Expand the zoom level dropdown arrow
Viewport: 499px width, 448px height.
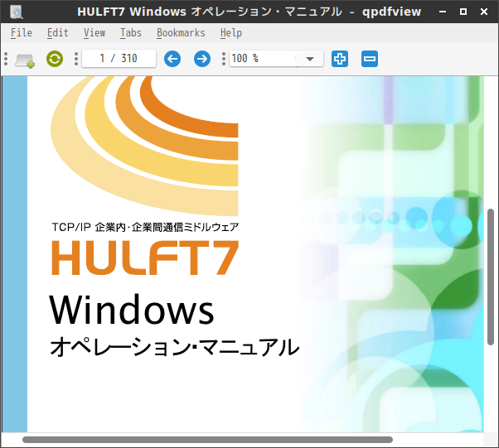click(x=310, y=59)
